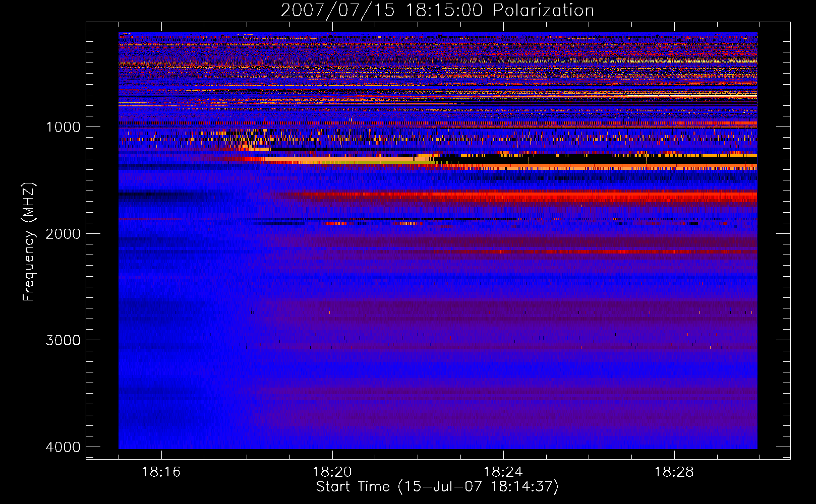Image resolution: width=816 pixels, height=504 pixels.
Task: Click the 18:24 time tick label
Action: (503, 472)
